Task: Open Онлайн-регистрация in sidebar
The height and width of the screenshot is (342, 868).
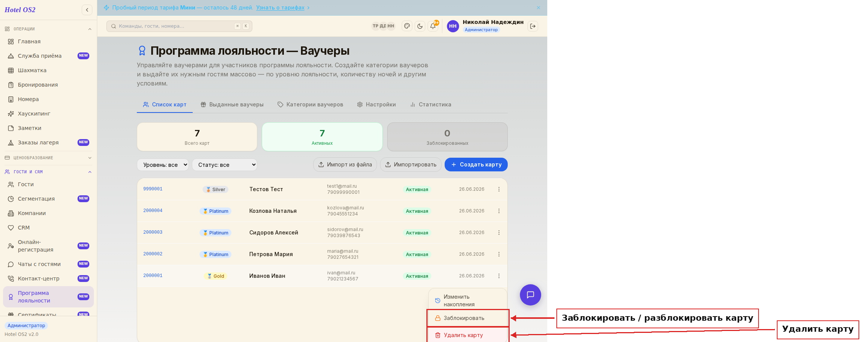Action: [48, 246]
